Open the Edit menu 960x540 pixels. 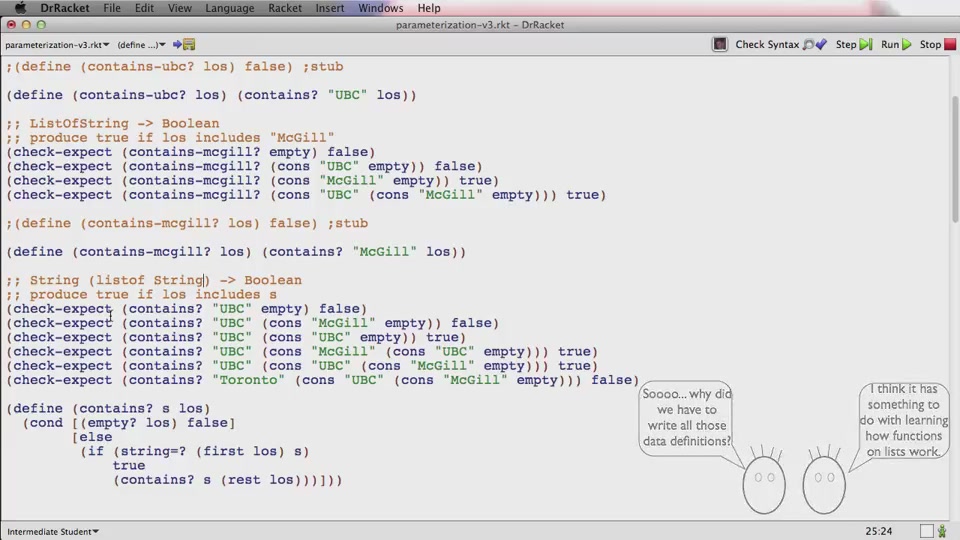click(x=144, y=8)
